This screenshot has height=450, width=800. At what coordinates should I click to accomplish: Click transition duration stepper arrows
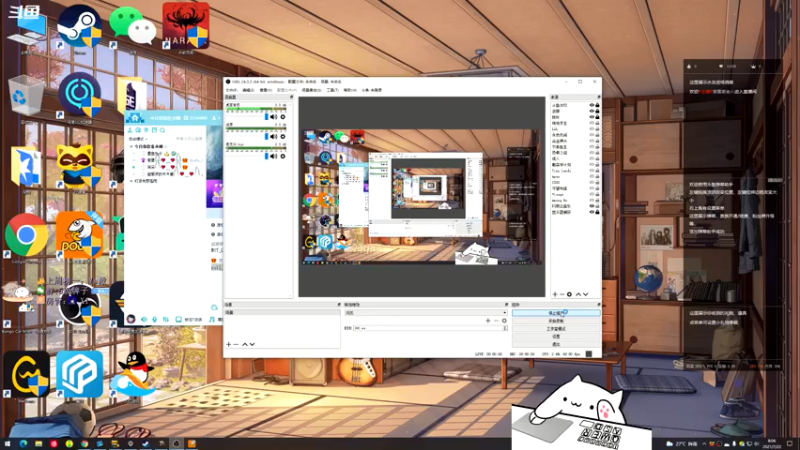pyautogui.click(x=505, y=328)
